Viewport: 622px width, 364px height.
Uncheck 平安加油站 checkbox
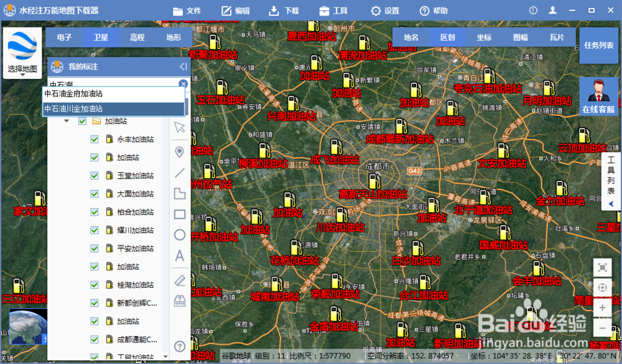point(95,248)
